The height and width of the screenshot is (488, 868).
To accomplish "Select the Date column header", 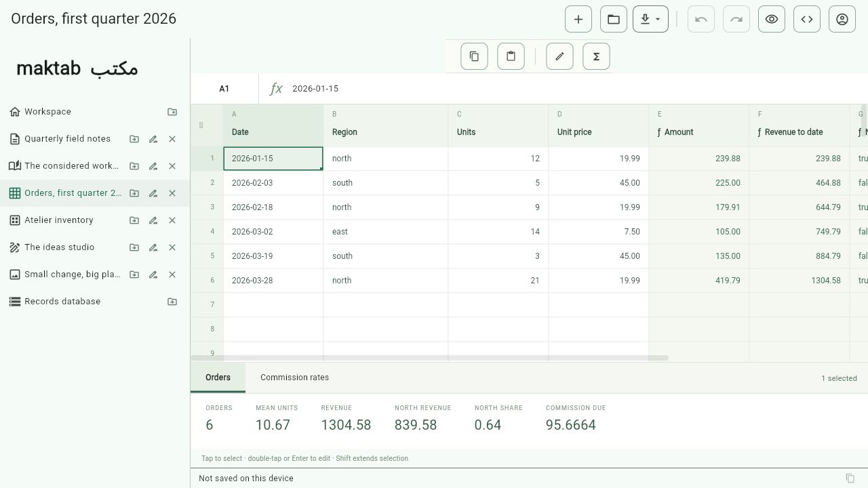I will pos(273,125).
